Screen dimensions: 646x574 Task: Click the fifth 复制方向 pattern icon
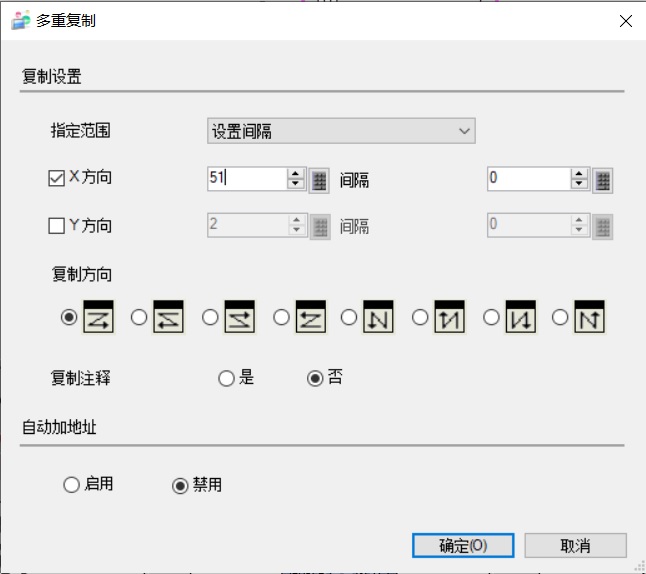[x=379, y=316]
